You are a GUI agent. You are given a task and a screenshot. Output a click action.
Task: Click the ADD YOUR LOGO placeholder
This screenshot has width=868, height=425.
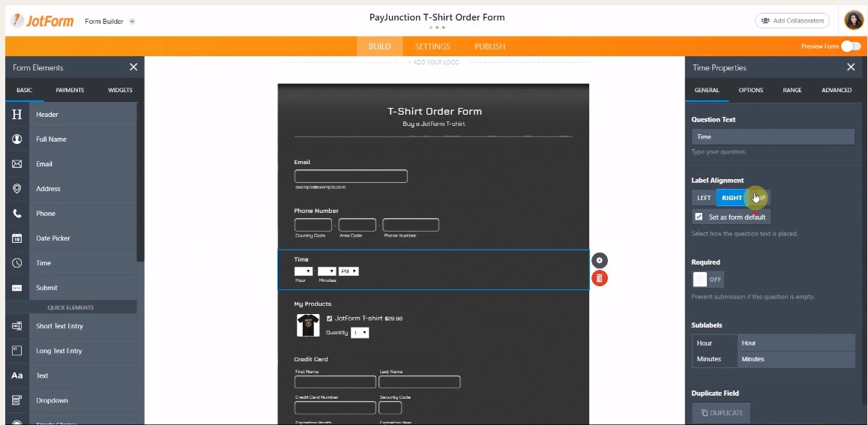[433, 62]
